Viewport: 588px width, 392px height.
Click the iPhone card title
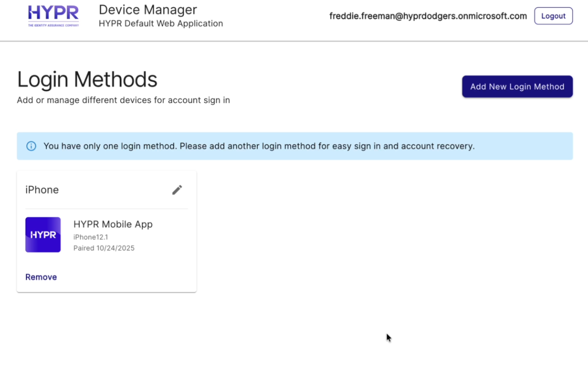[42, 190]
